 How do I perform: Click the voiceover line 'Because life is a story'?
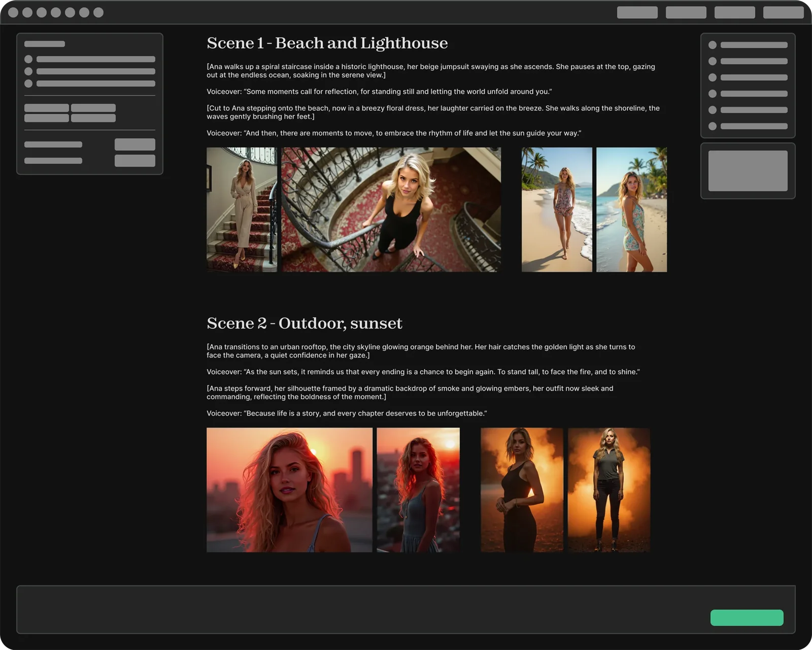pyautogui.click(x=347, y=413)
